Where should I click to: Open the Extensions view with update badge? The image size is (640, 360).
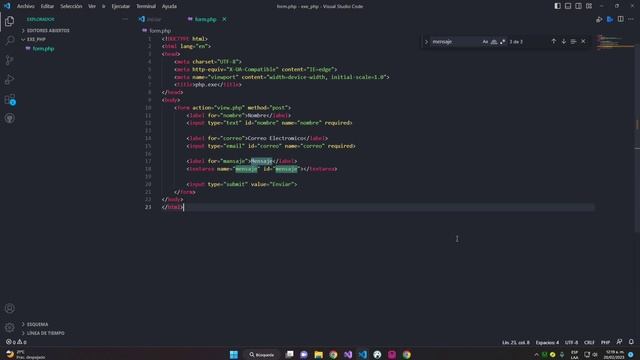(9, 99)
